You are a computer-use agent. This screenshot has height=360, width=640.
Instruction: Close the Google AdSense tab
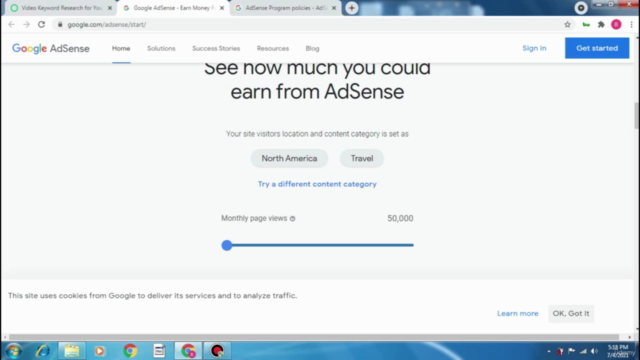pyautogui.click(x=222, y=8)
